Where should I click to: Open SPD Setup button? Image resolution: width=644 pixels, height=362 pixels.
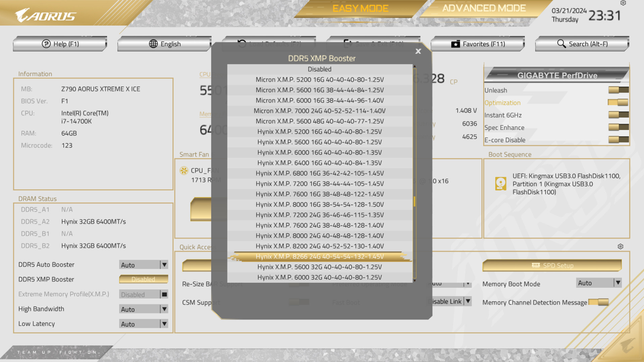[552, 265]
